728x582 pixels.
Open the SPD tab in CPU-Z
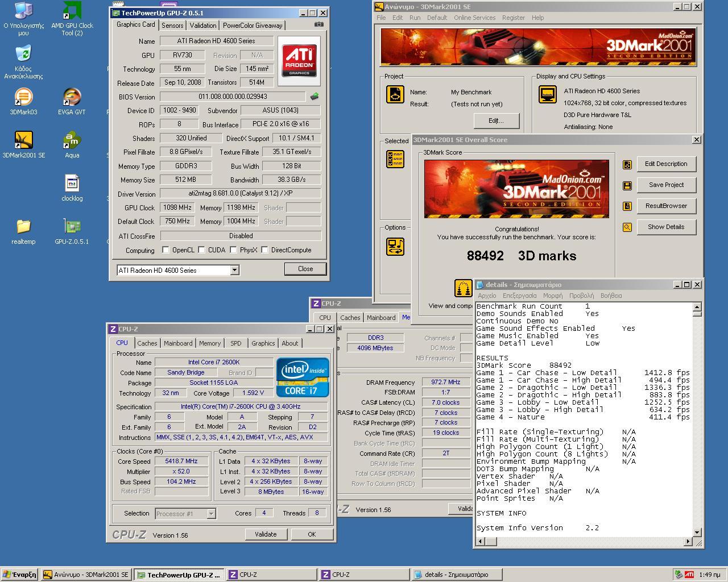pos(236,343)
